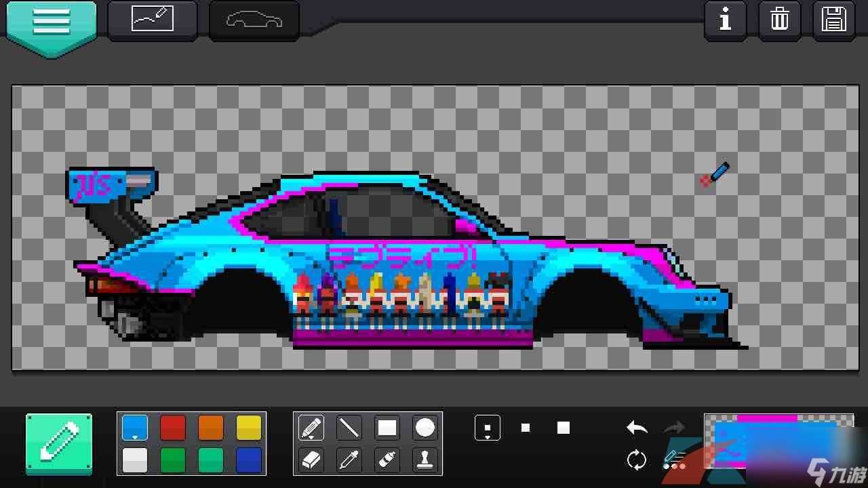The image size is (868, 488).
Task: Switch to the car outline tab
Action: (254, 20)
